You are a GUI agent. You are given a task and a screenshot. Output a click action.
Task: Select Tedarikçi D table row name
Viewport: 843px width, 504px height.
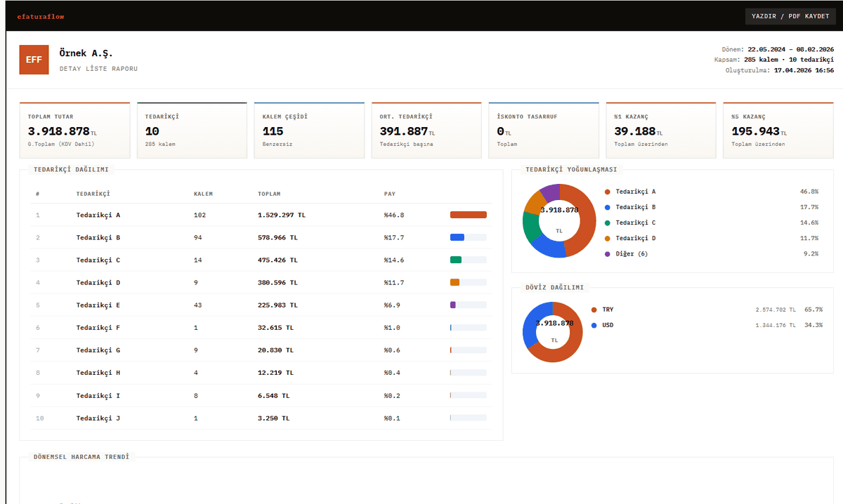pyautogui.click(x=98, y=283)
